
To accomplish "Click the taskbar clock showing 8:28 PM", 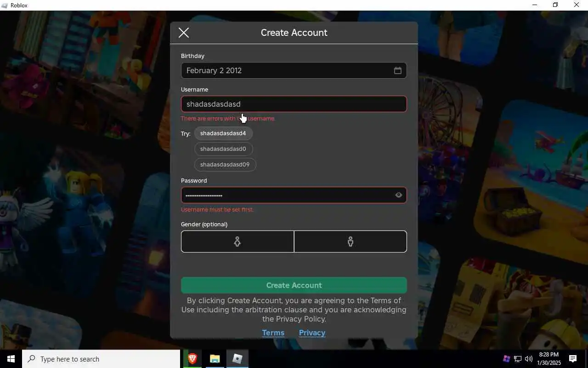I will [x=549, y=359].
